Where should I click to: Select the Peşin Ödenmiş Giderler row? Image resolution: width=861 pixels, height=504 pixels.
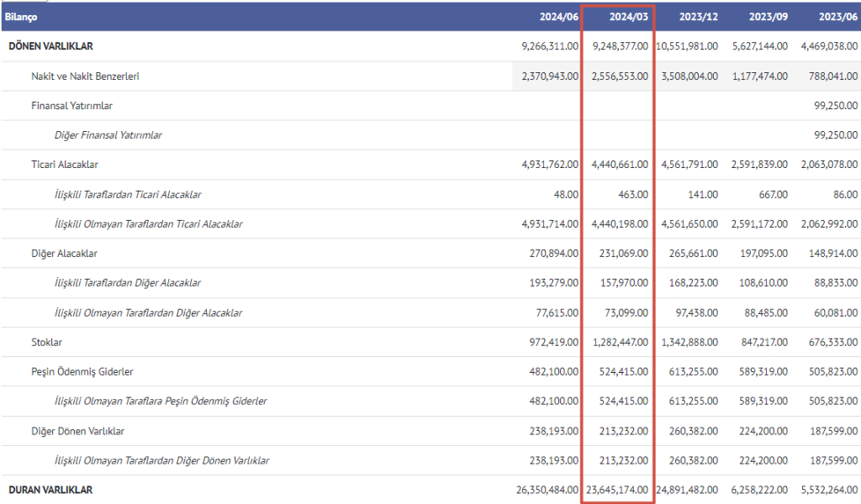[82, 371]
